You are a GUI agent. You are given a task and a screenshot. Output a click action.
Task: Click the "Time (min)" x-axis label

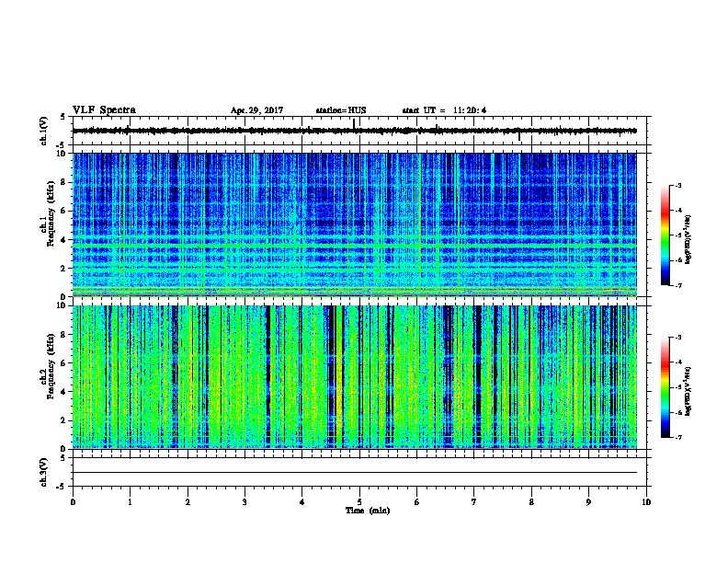[x=368, y=511]
